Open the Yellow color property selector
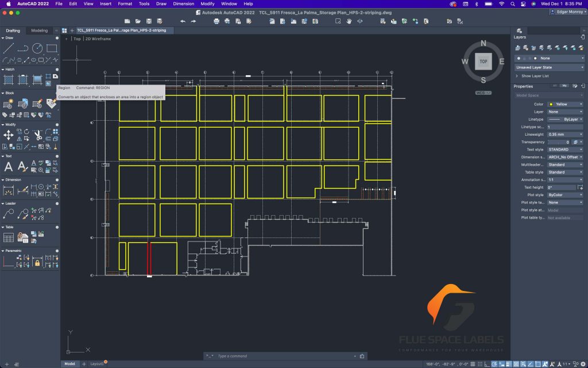Viewport: 588px width, 368px height. [x=564, y=104]
